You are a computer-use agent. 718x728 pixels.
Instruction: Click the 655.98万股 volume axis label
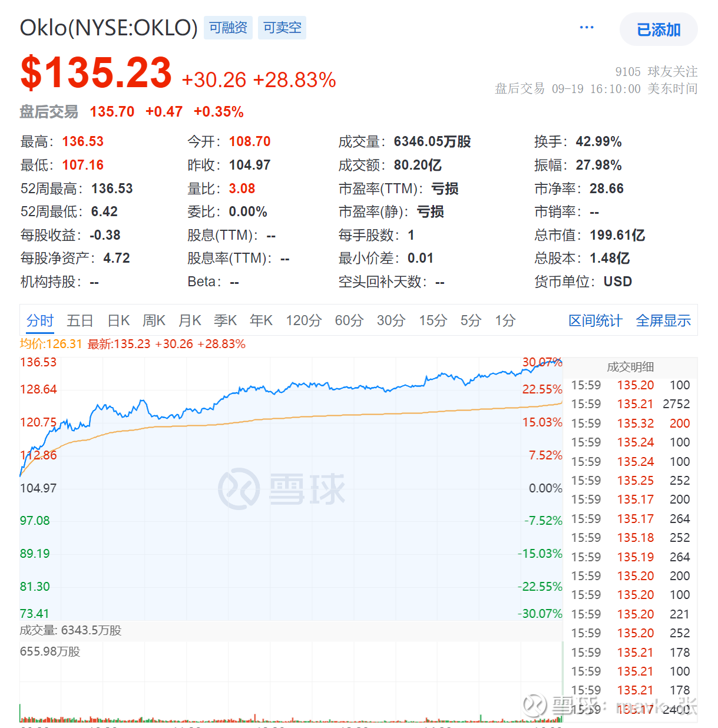50,651
